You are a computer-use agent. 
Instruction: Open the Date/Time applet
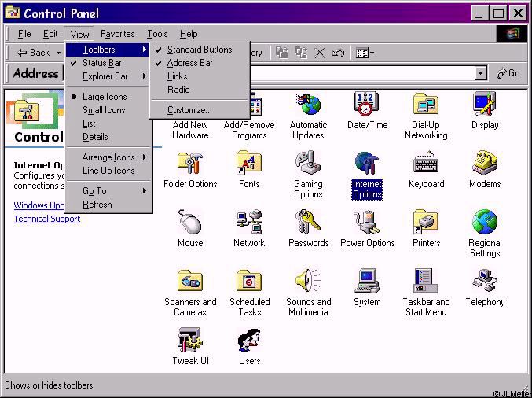(367, 111)
